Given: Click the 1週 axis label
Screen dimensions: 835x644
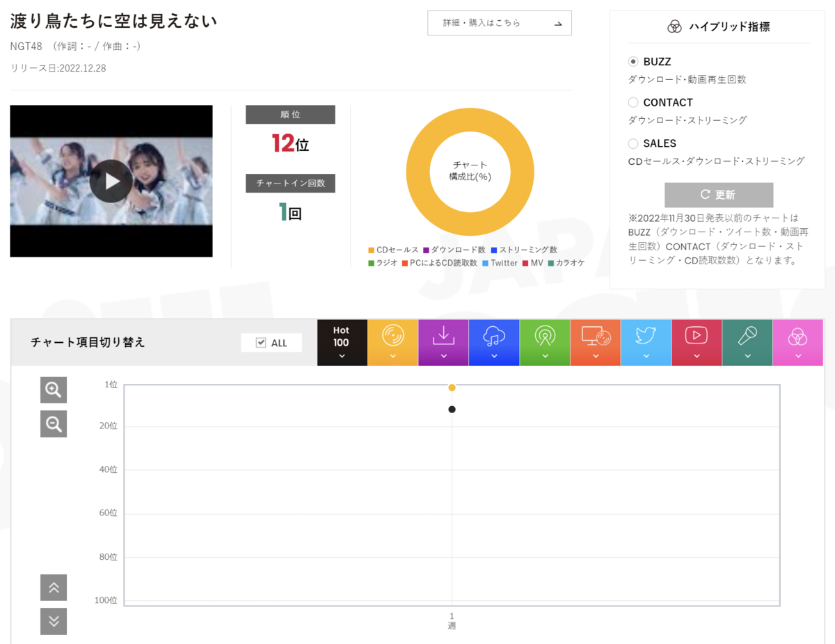Looking at the screenshot, I should (x=452, y=621).
